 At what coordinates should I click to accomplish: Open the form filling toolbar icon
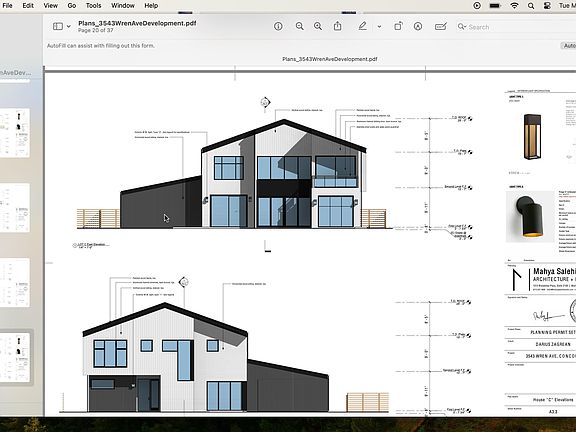(440, 26)
